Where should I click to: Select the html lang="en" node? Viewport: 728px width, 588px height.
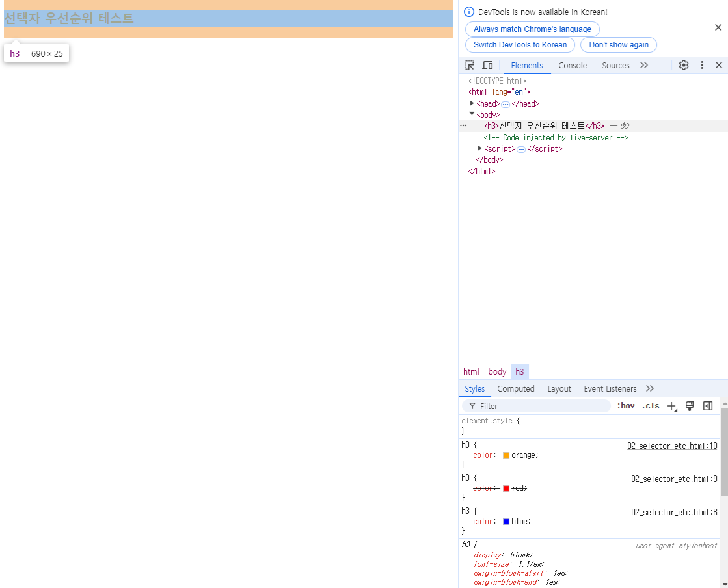point(499,92)
